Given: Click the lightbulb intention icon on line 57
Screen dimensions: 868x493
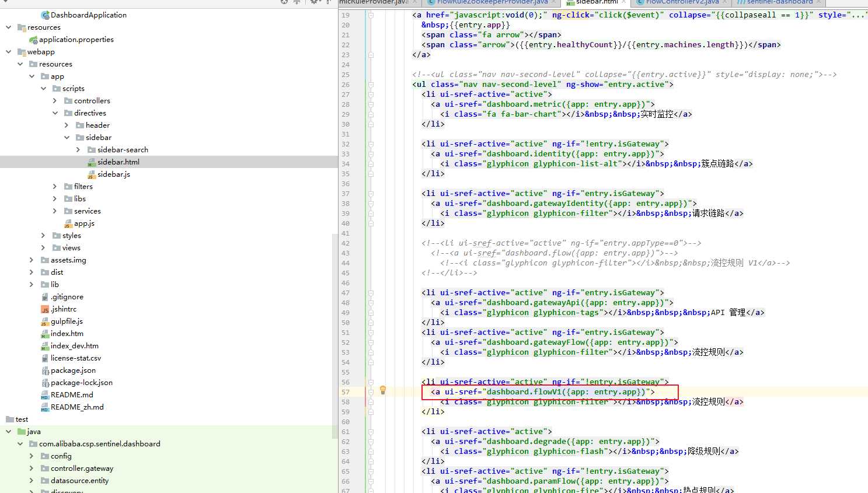Looking at the screenshot, I should tap(383, 390).
